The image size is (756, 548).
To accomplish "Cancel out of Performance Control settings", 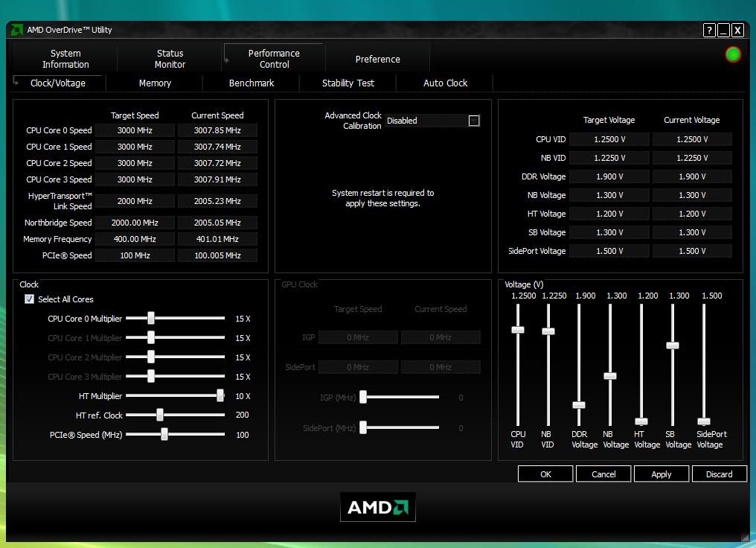I will (x=603, y=474).
